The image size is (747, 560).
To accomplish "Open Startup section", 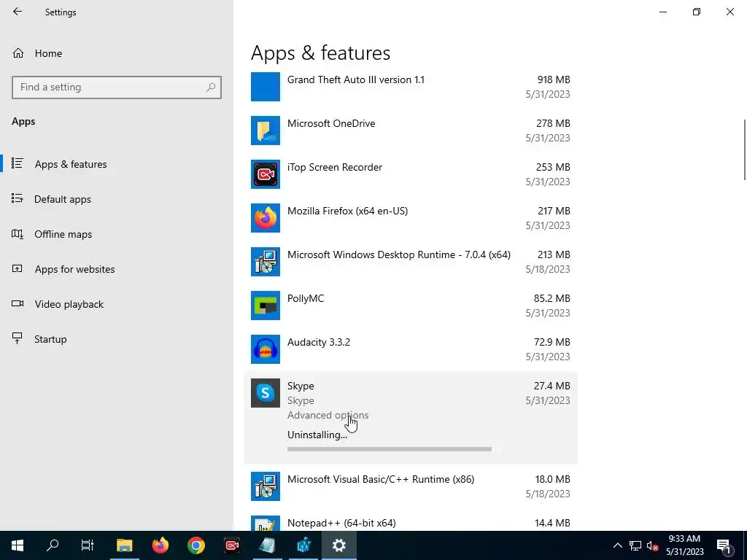I will [x=117, y=339].
